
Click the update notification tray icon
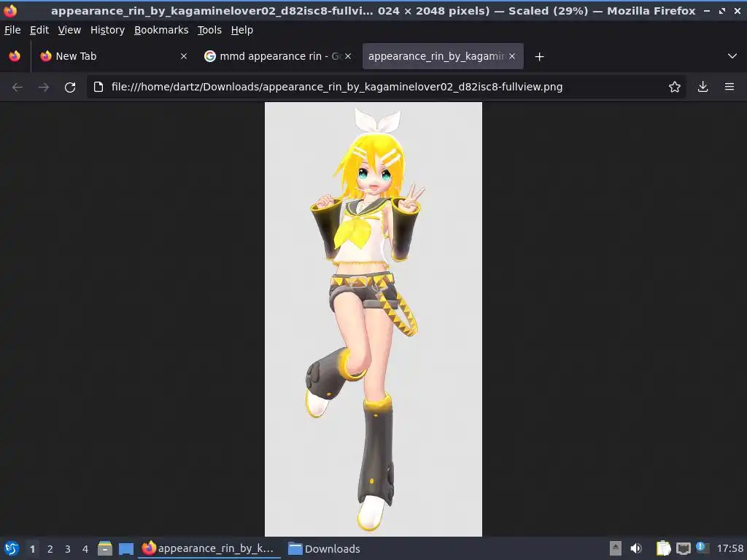[x=702, y=548]
